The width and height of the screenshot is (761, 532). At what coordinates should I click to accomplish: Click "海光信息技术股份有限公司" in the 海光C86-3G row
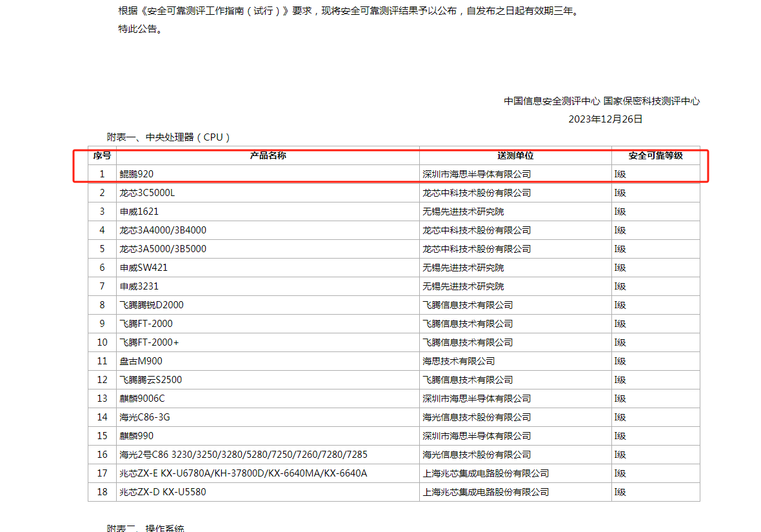pyautogui.click(x=477, y=417)
